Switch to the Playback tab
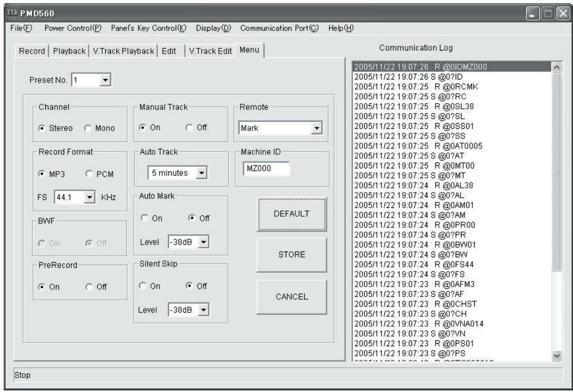 69,51
